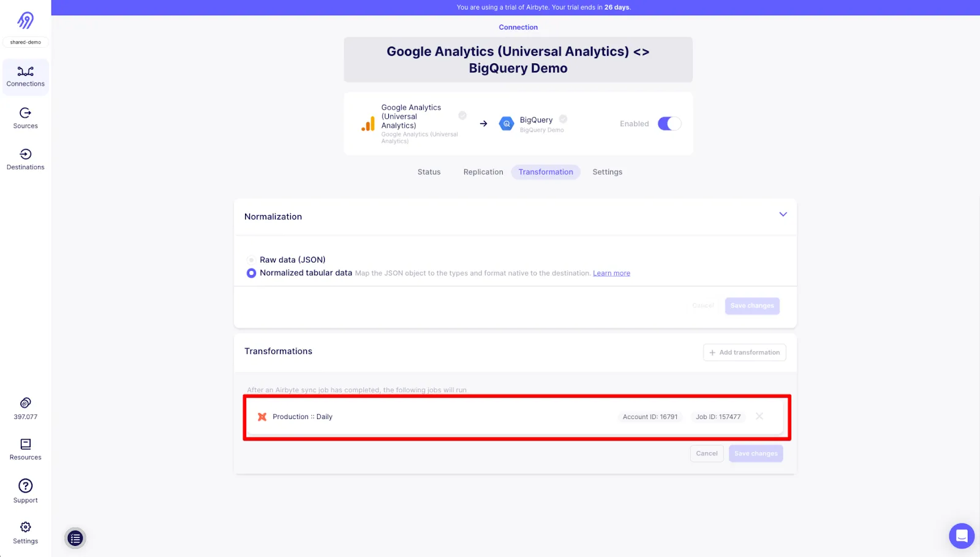The height and width of the screenshot is (557, 980).
Task: Open the Learn more link
Action: (611, 273)
